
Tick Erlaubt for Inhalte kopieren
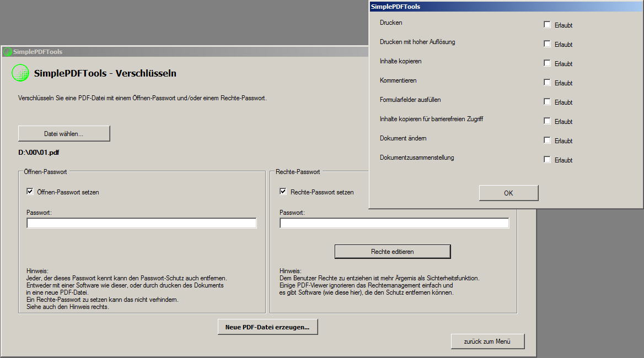(547, 63)
